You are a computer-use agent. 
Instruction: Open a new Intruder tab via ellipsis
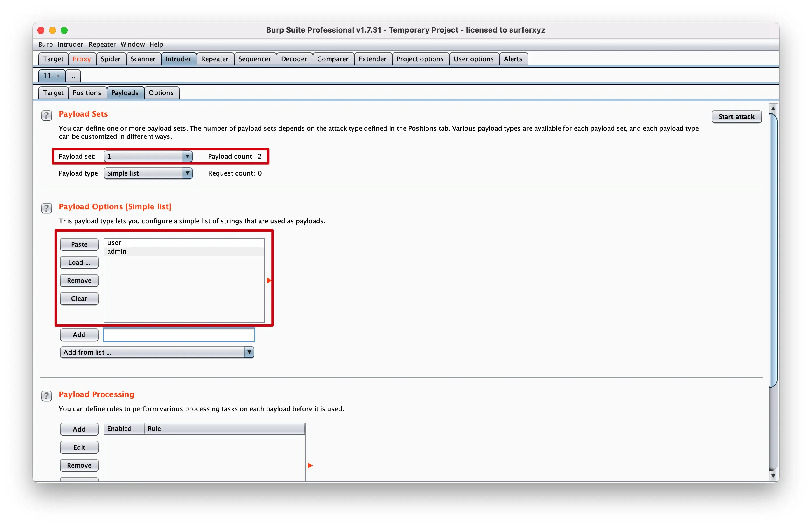73,76
